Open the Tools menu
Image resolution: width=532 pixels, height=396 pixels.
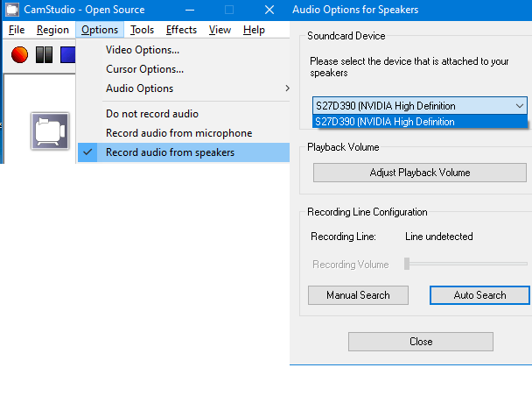pos(142,30)
